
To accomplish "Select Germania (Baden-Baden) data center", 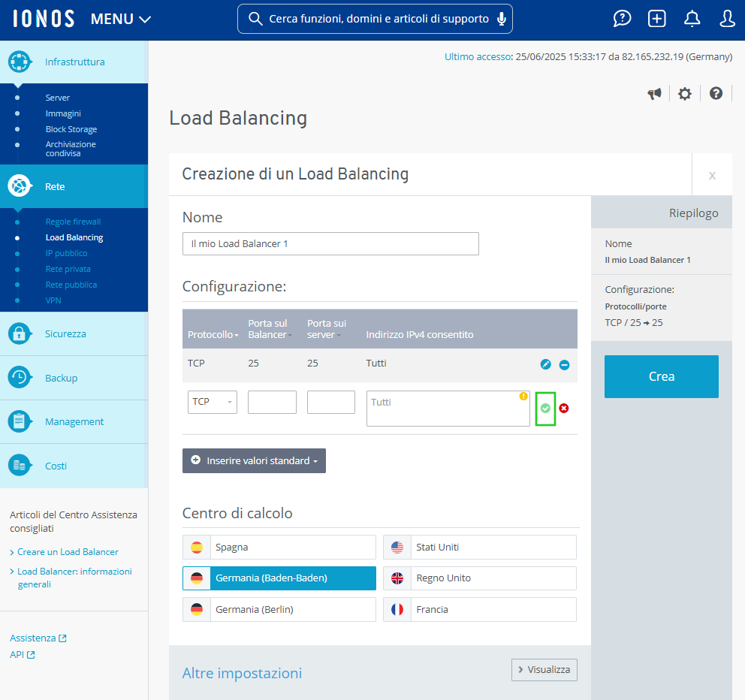I will pyautogui.click(x=279, y=578).
